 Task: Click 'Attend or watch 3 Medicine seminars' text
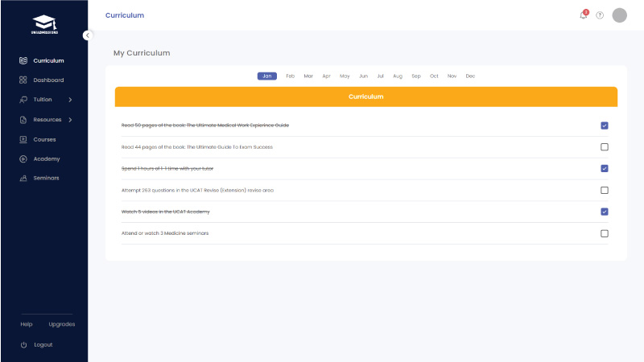165,233
